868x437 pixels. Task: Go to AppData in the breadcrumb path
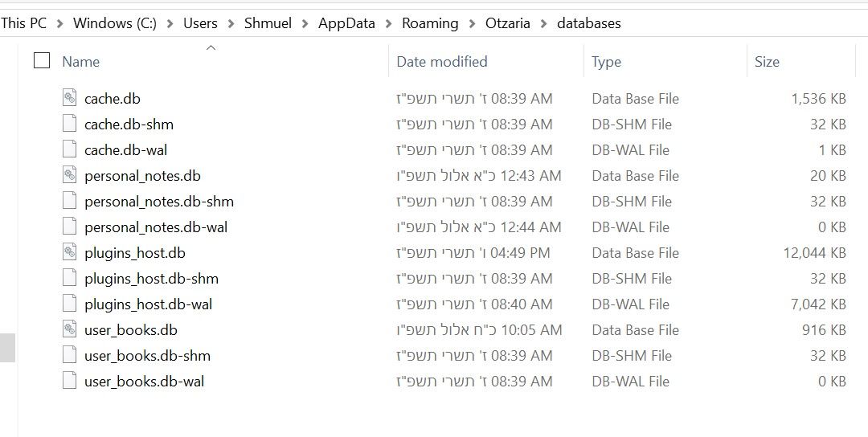[x=346, y=23]
